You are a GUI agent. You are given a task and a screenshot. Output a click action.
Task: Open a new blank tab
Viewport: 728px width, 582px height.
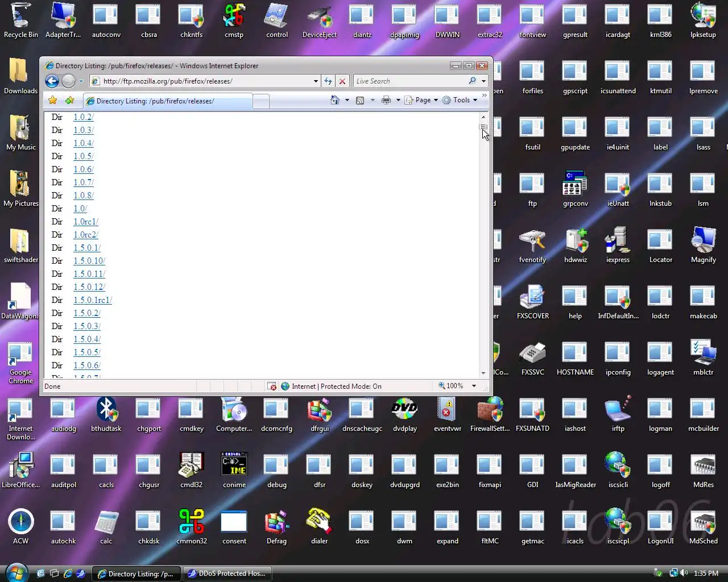click(260, 102)
